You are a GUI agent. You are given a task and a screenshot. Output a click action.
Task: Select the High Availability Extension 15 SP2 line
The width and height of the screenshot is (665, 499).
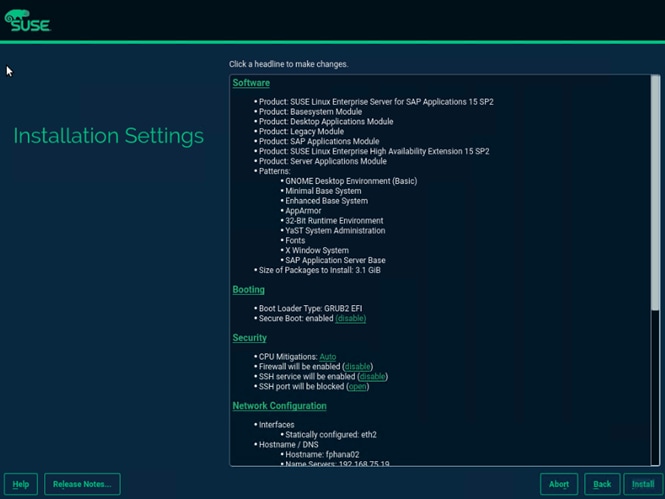click(374, 151)
